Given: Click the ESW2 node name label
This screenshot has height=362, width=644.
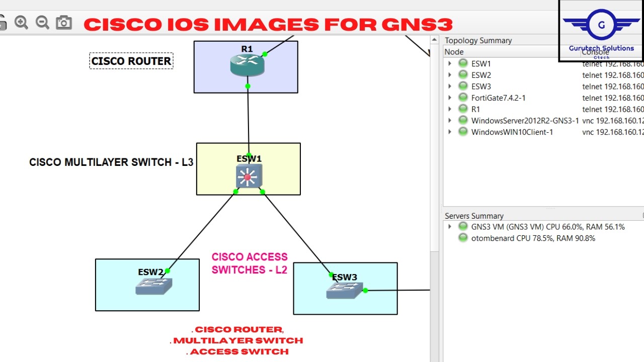Looking at the screenshot, I should point(151,272).
